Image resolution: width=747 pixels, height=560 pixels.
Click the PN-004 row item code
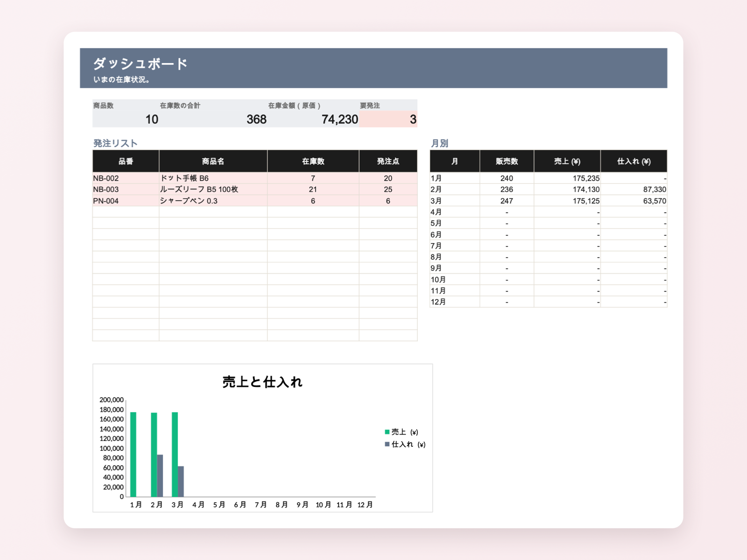126,201
